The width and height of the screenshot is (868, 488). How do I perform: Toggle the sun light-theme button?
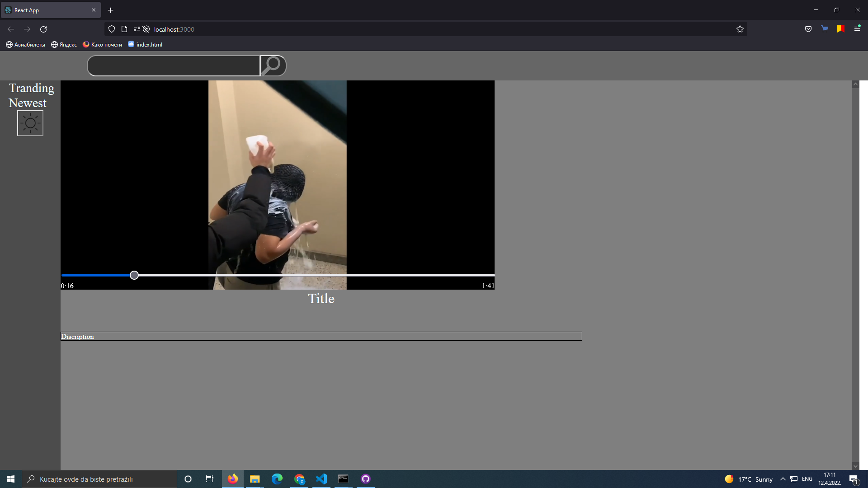tap(30, 123)
